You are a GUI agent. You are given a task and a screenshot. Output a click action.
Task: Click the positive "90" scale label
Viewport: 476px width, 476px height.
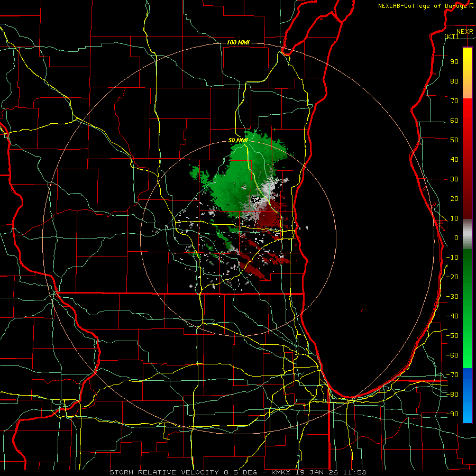[x=454, y=62]
